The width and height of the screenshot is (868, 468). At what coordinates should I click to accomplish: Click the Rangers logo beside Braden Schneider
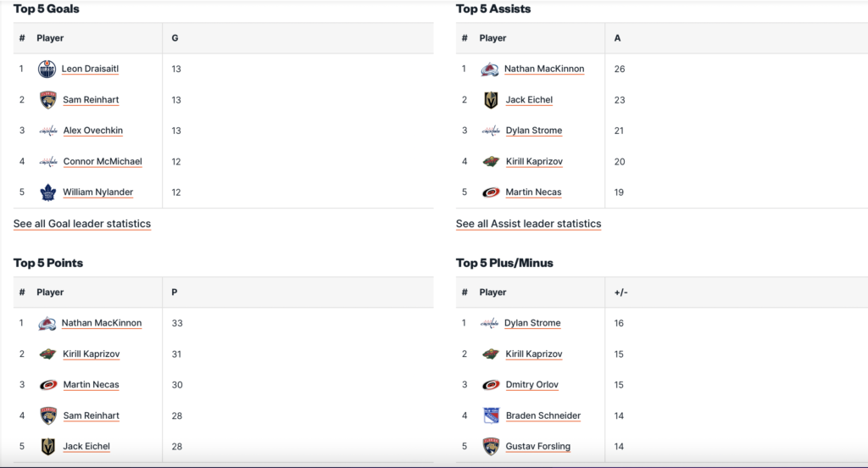[491, 415]
